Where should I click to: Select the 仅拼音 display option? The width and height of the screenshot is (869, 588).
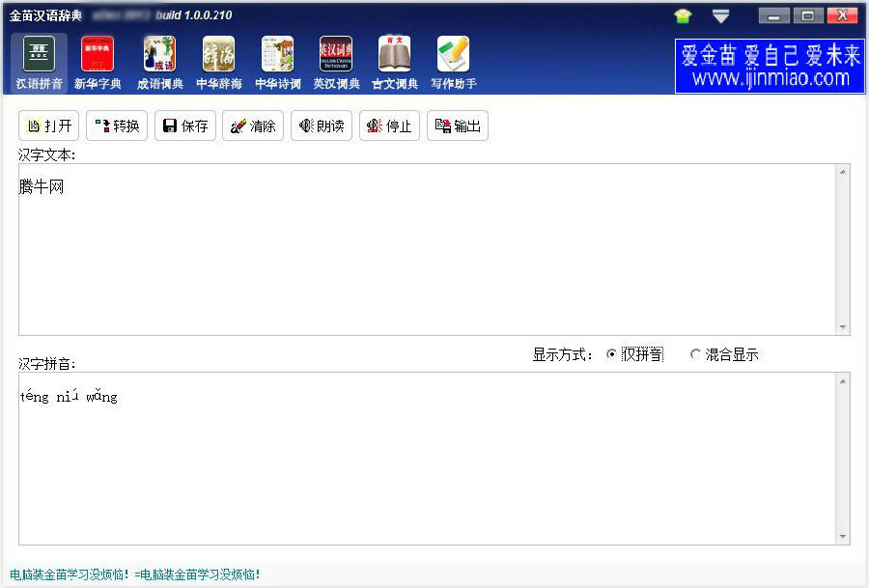(612, 354)
